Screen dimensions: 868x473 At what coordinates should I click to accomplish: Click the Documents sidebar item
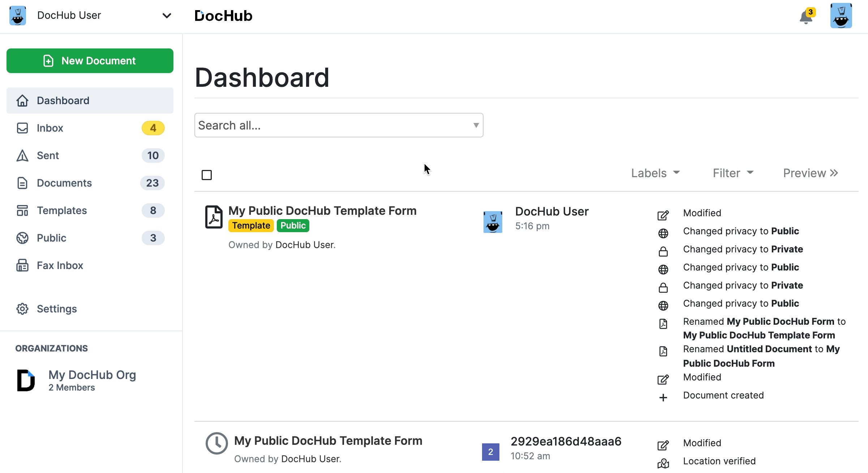point(64,183)
